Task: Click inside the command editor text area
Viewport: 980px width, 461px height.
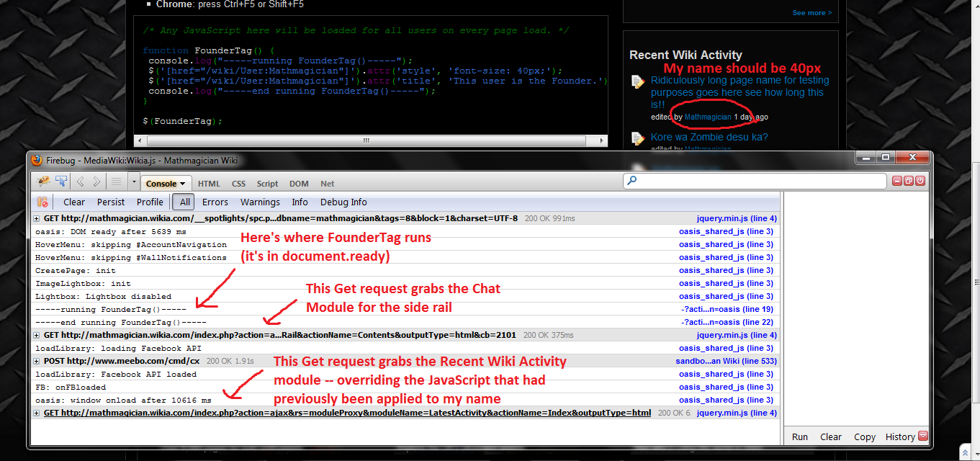Action: 857,310
